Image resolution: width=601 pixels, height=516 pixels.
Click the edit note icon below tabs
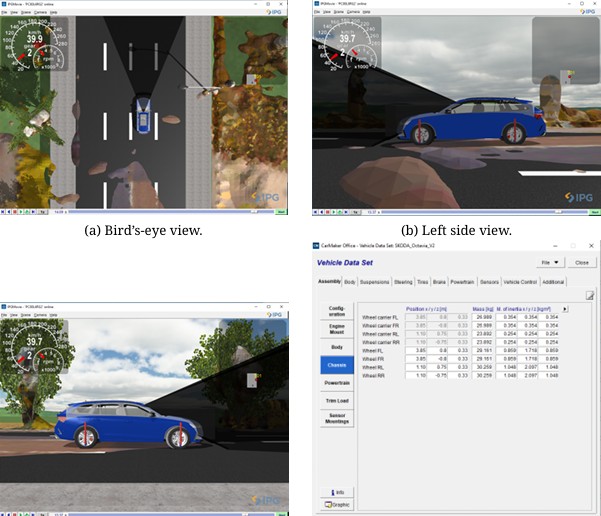pos(590,295)
